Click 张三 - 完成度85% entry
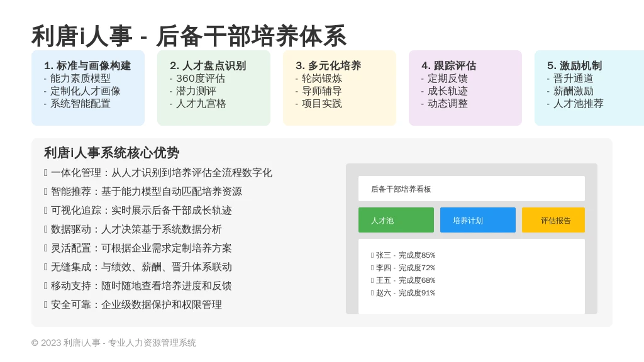The image size is (644, 362). 403,255
